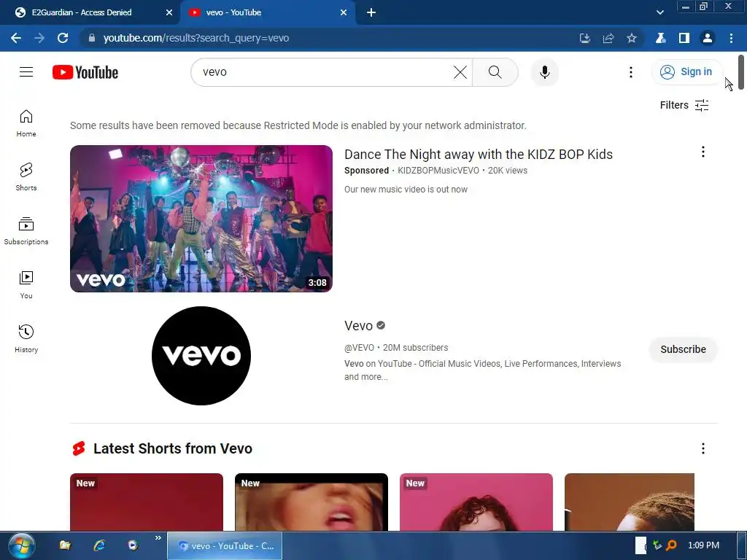
Task: Open the fourth short with brown background
Action: coord(630,502)
